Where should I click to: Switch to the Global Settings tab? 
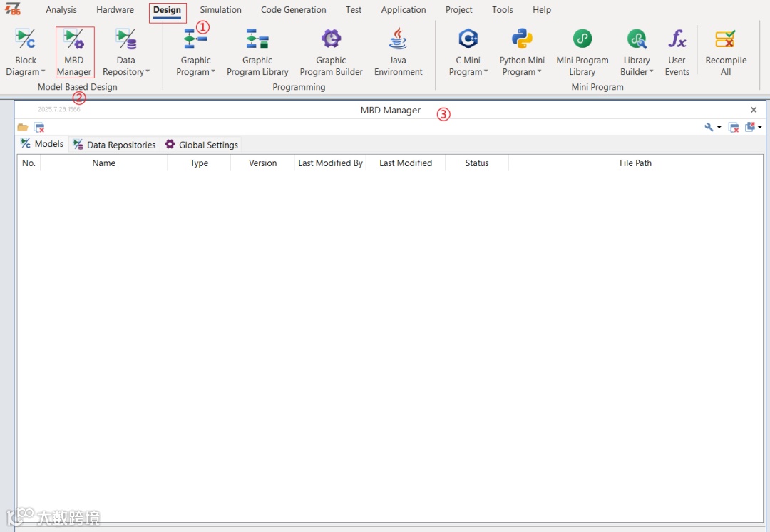pos(201,145)
